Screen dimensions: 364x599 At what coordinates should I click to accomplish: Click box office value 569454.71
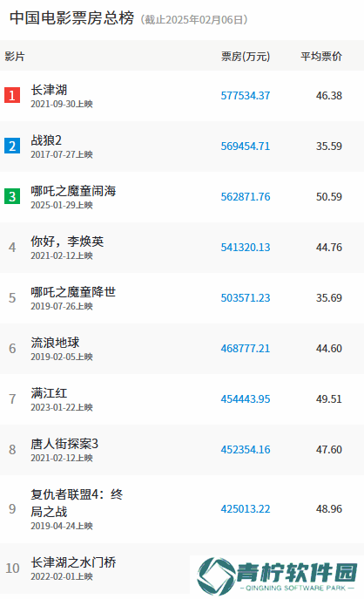(x=246, y=146)
